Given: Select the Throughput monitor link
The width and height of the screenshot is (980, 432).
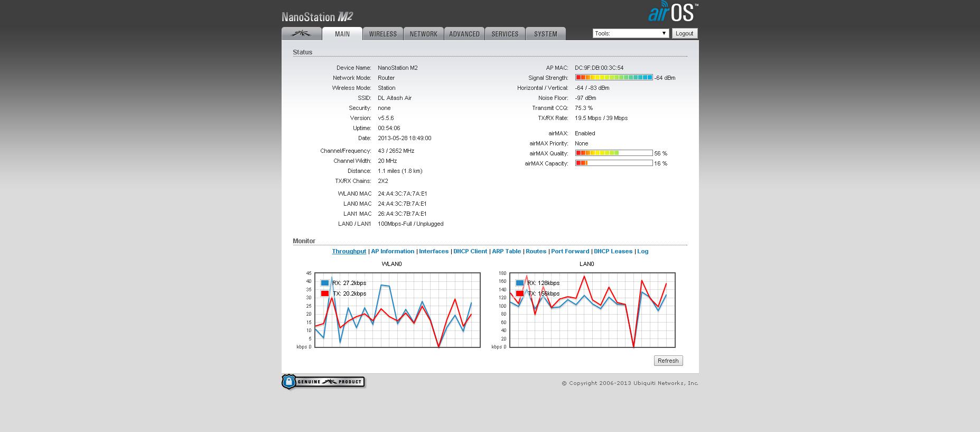Looking at the screenshot, I should click(x=349, y=252).
